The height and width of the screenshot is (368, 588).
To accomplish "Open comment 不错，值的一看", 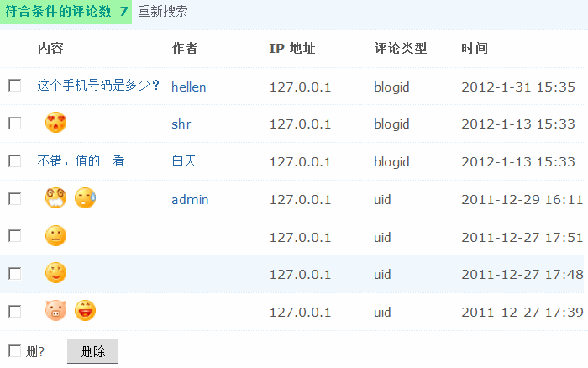I will (81, 161).
